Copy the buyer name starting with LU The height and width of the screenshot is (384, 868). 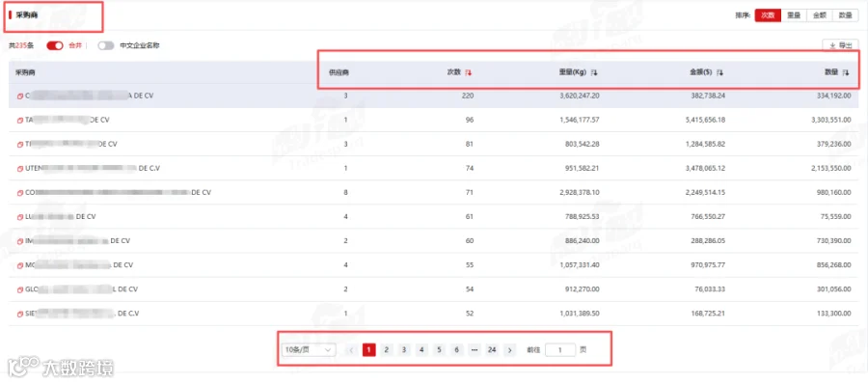(20, 217)
